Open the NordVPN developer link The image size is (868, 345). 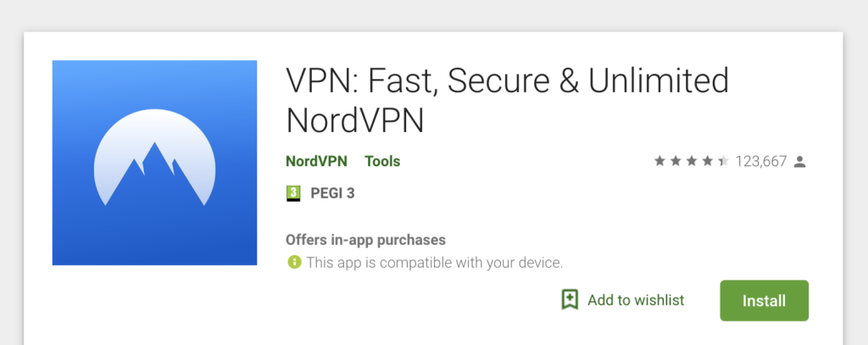[x=316, y=161]
